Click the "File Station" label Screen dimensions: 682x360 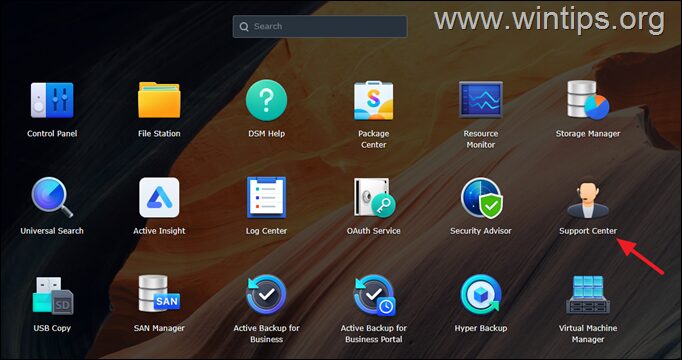[159, 133]
